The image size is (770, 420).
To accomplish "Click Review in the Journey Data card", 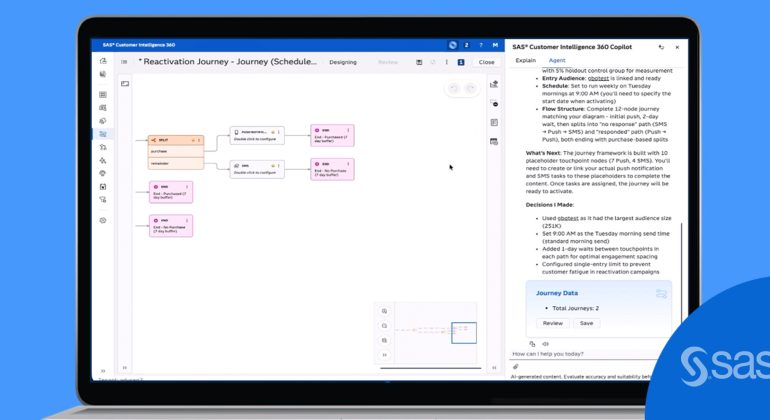I will coord(552,323).
